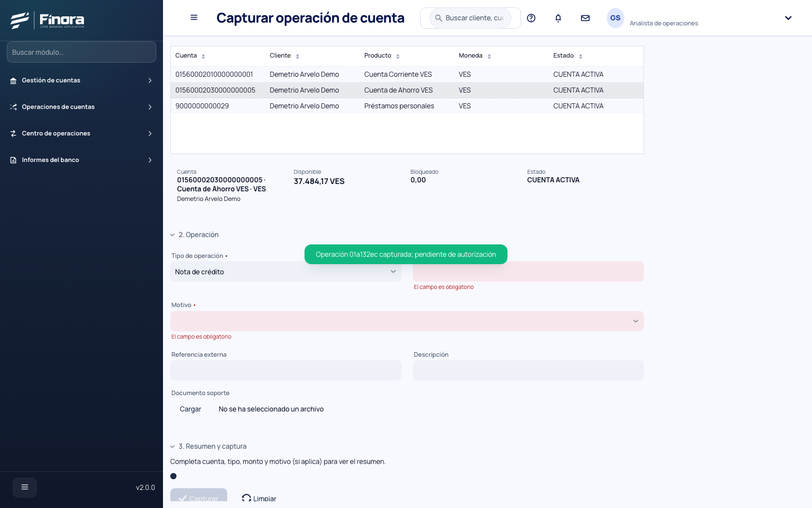This screenshot has height=508, width=812.
Task: Select account row 9000000000029
Action: tap(407, 106)
